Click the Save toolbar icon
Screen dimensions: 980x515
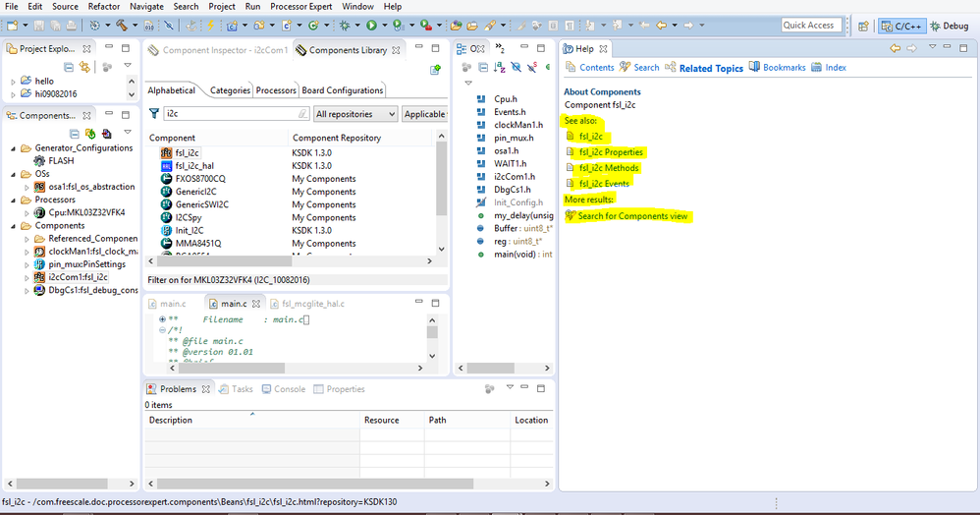pyautogui.click(x=38, y=25)
